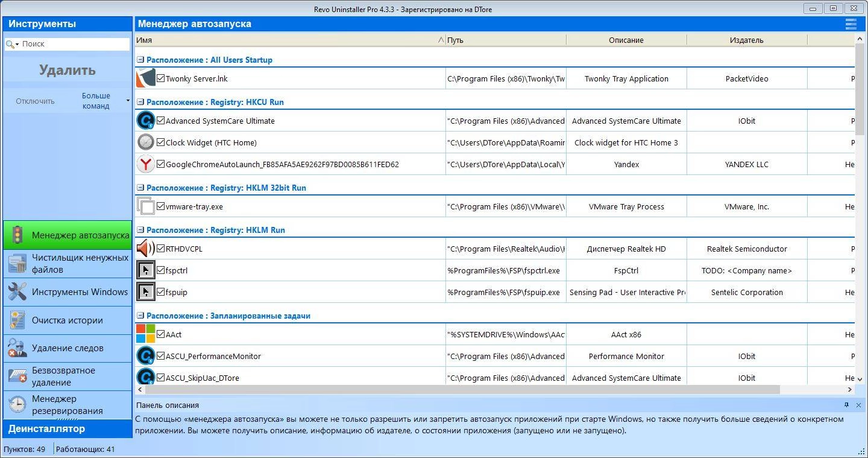Click the wrench icon of Инструменты Windows

(17, 292)
